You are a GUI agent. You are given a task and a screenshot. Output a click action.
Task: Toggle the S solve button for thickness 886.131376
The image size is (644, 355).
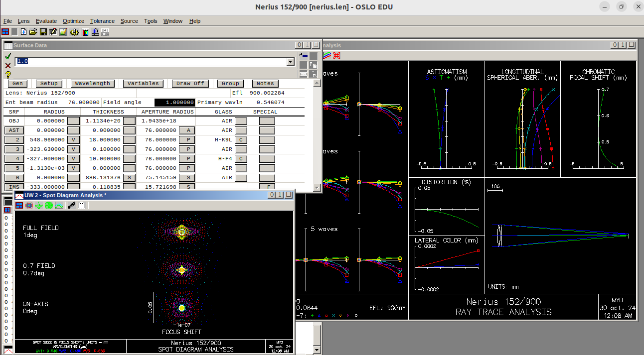pos(129,178)
